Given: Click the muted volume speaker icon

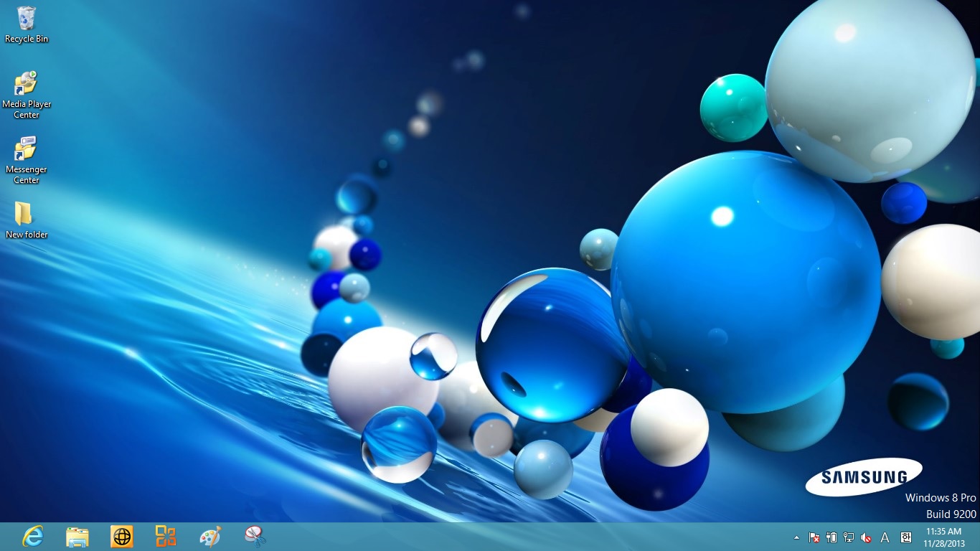Looking at the screenshot, I should (866, 537).
